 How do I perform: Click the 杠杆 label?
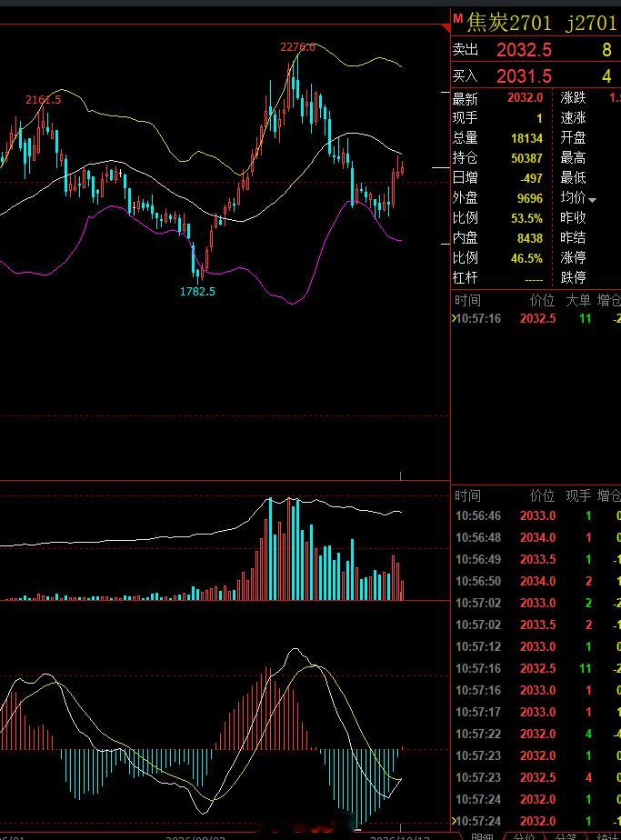point(466,277)
